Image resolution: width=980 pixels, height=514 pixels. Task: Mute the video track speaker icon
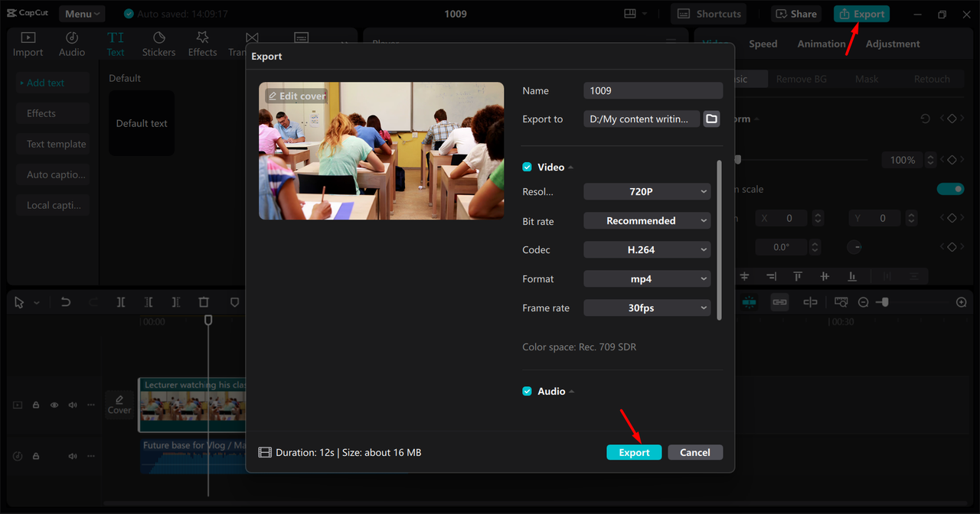(73, 405)
